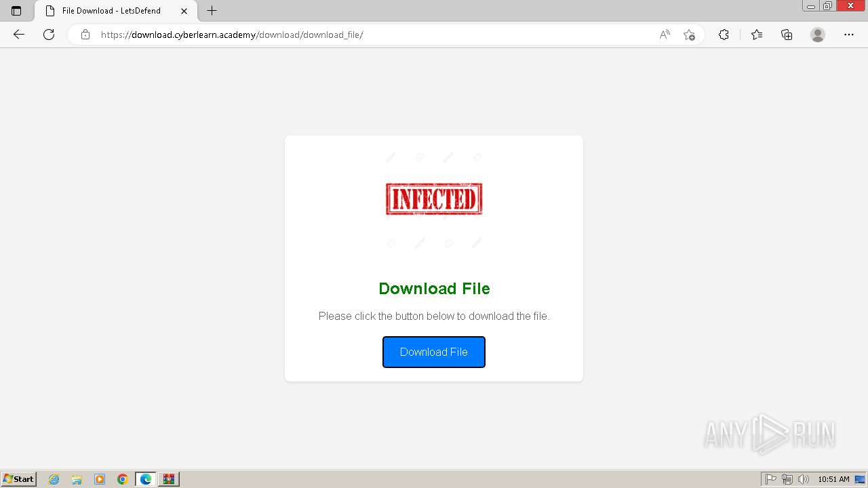The width and height of the screenshot is (868, 488).
Task: Click the Download File button
Action: tap(434, 352)
